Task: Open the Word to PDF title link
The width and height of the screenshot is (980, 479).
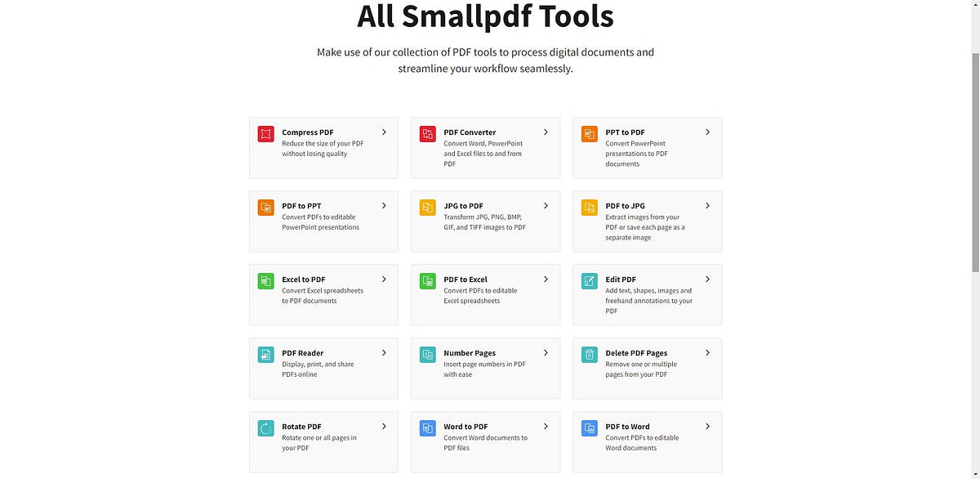Action: coord(465,427)
